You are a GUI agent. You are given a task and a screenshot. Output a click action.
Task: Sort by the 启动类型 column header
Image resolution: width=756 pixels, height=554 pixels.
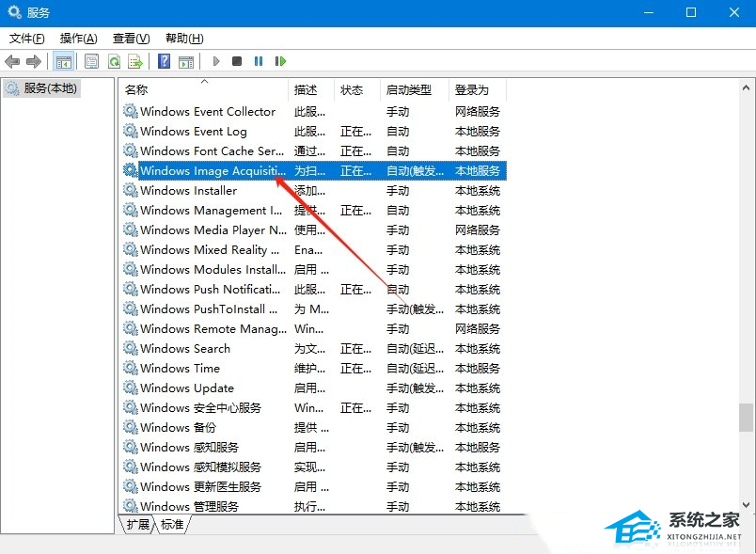click(415, 89)
